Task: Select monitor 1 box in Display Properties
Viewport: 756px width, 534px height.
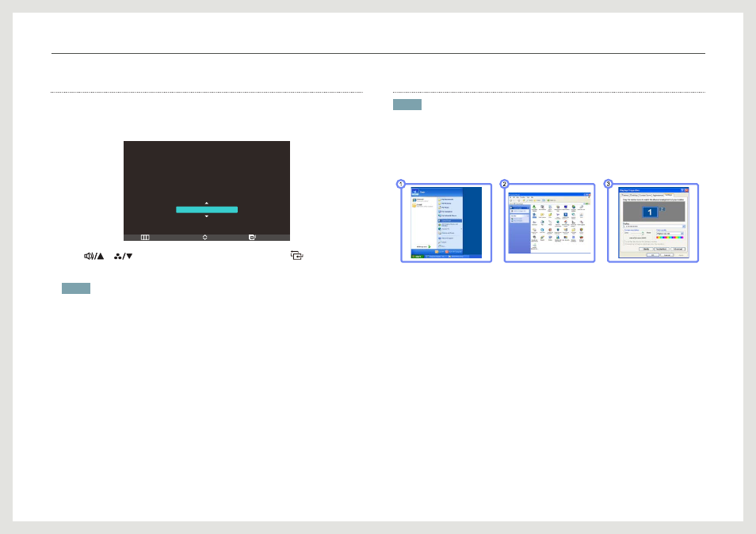Action: [650, 212]
